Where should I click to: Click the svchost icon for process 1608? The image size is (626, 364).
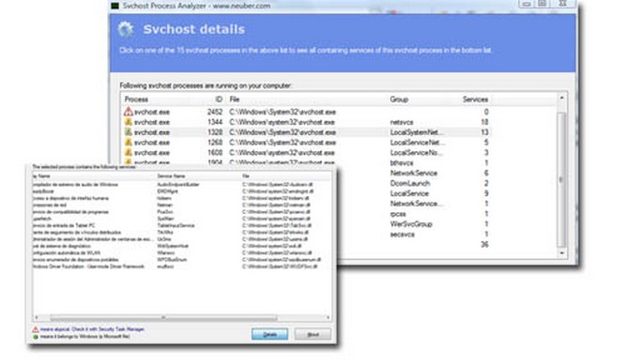pyautogui.click(x=129, y=153)
